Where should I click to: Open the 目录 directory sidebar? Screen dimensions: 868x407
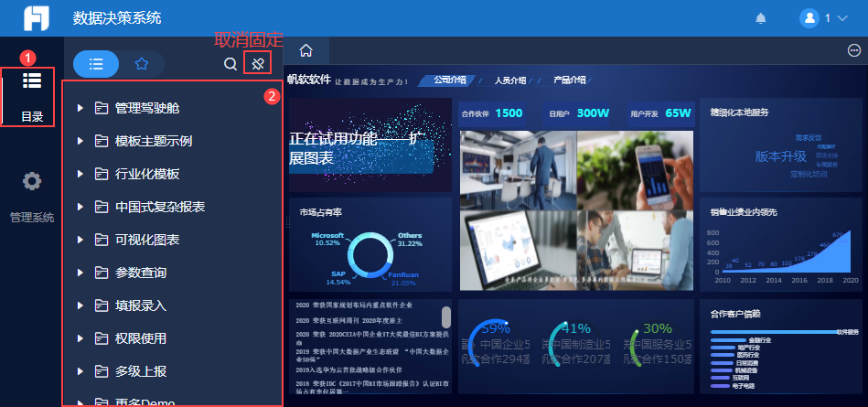coord(31,96)
